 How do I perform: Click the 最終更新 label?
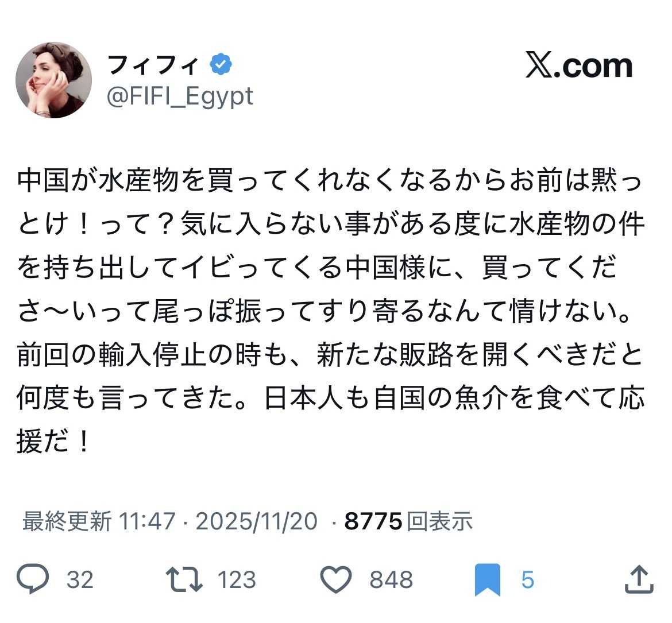(67, 521)
